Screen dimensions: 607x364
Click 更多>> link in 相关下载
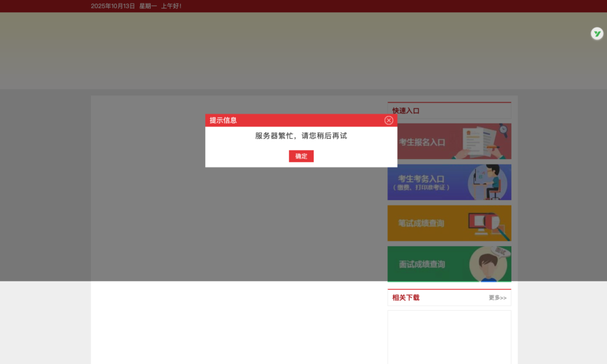click(497, 298)
